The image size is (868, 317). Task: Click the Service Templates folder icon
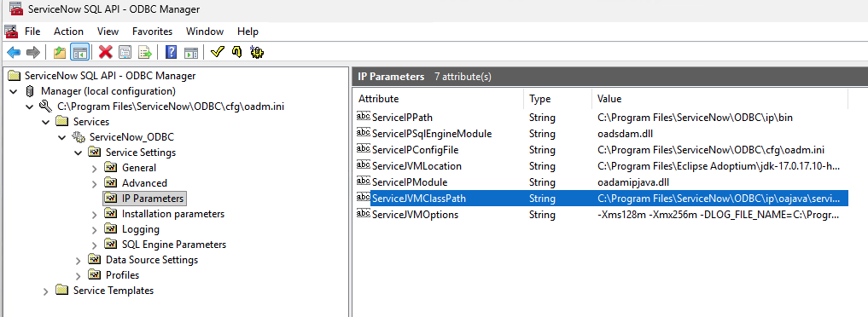(x=63, y=291)
